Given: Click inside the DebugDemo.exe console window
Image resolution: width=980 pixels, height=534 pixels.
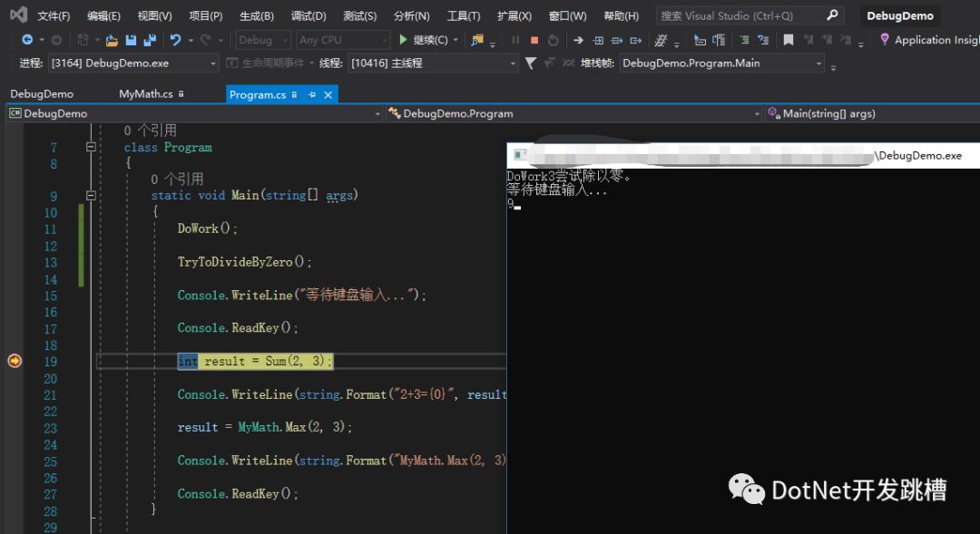Looking at the screenshot, I should [743, 350].
